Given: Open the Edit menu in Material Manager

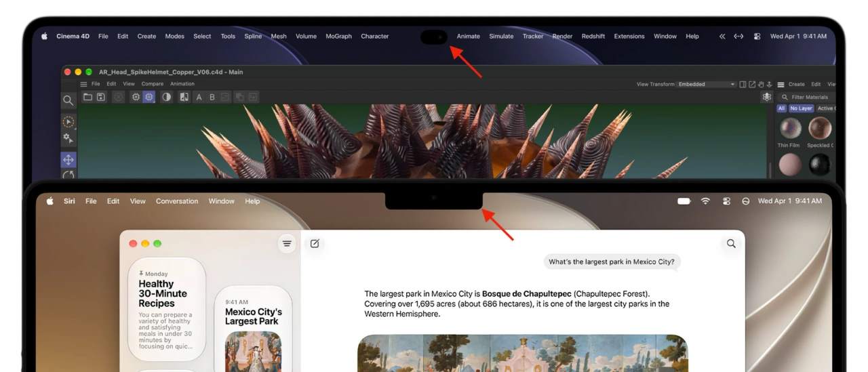Looking at the screenshot, I should (x=816, y=84).
